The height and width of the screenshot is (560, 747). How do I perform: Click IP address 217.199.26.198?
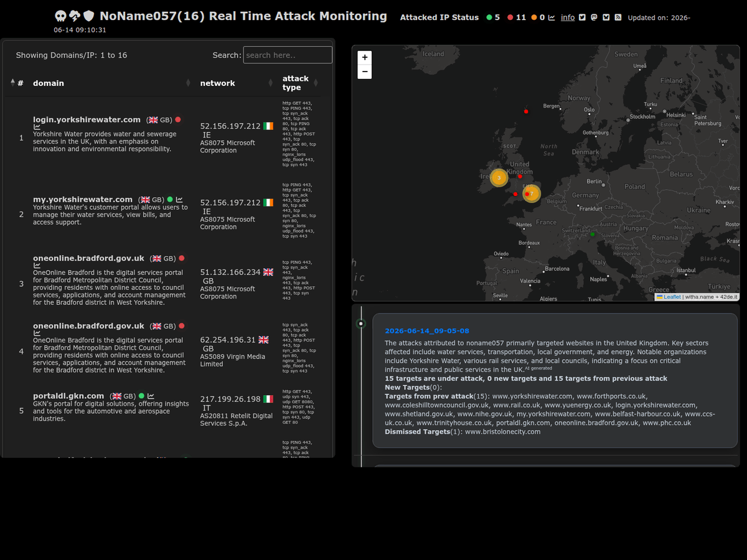point(230,399)
